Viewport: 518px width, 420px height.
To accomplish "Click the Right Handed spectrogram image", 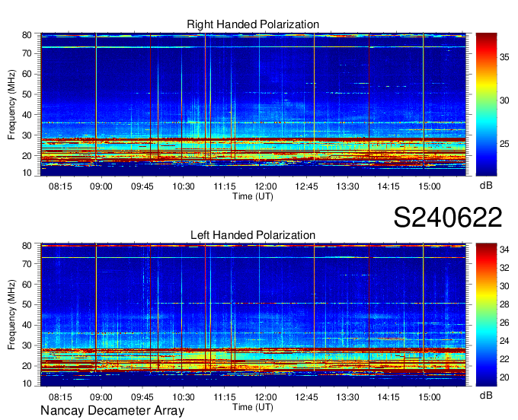I will tap(253, 104).
